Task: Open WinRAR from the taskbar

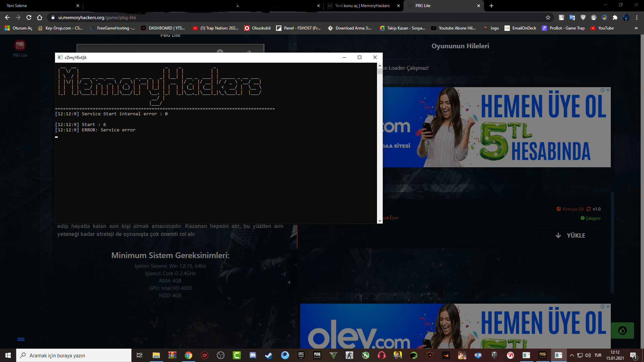Action: (172, 355)
